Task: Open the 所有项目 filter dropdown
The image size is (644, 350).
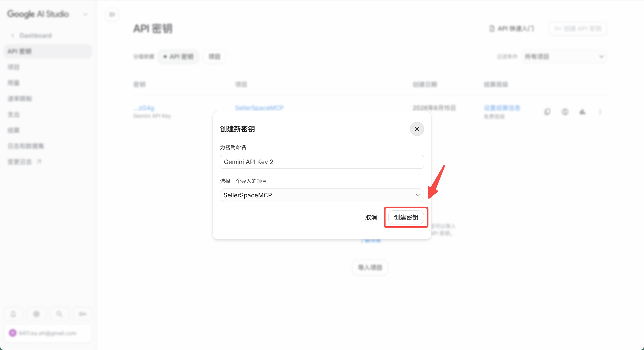Action: click(x=564, y=57)
